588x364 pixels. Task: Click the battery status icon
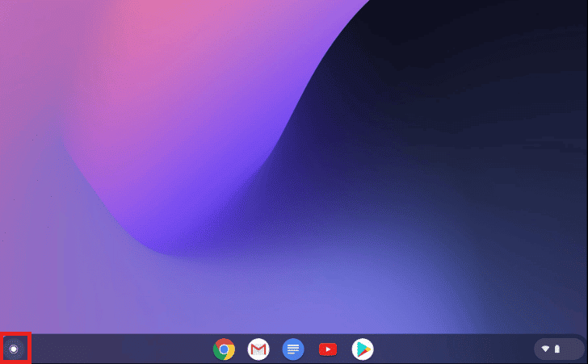[557, 349]
